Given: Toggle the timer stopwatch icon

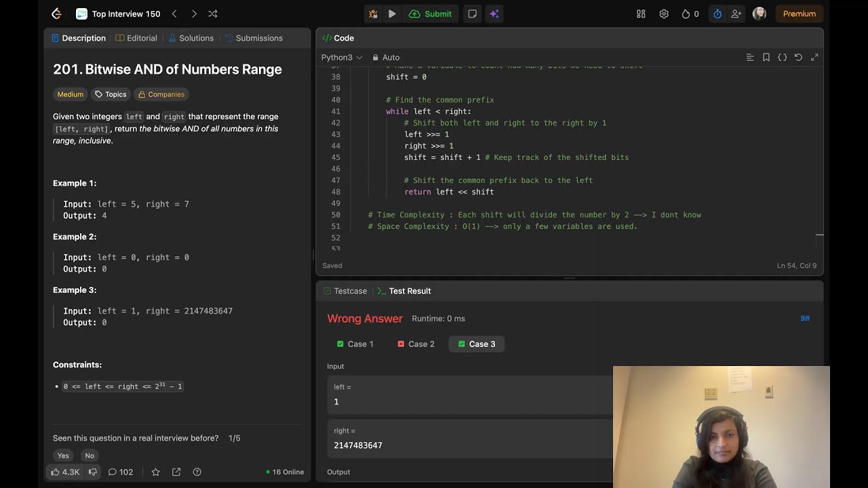Looking at the screenshot, I should [x=717, y=14].
